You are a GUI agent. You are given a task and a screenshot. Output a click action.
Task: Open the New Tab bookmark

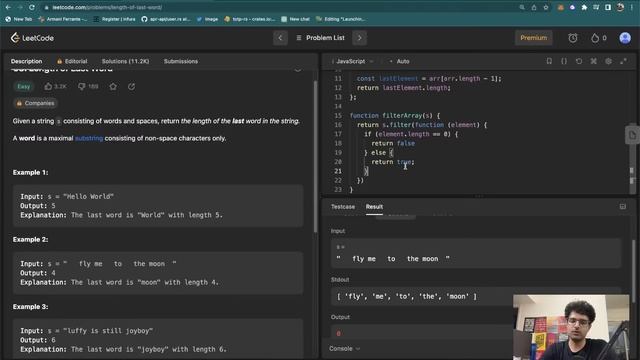[x=19, y=19]
